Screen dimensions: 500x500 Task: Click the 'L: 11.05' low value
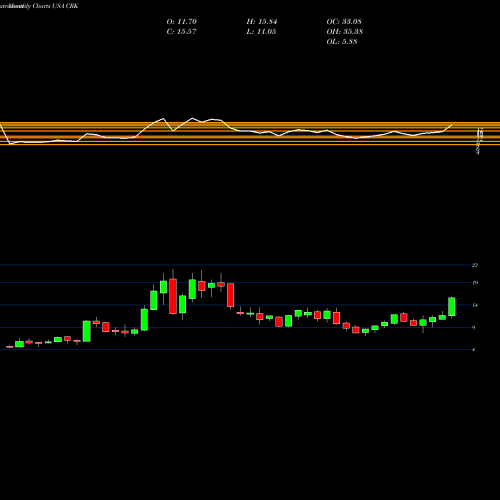click(261, 32)
